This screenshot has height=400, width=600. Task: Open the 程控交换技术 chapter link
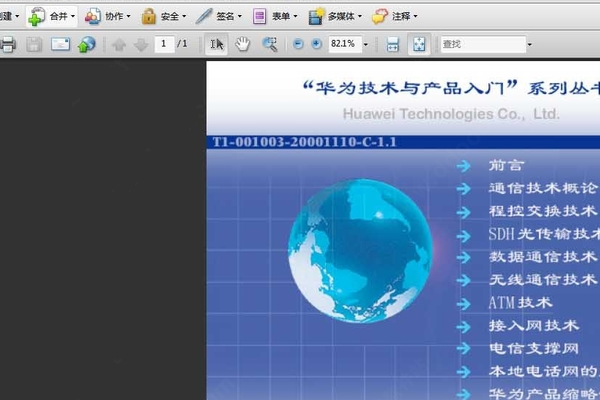(543, 211)
